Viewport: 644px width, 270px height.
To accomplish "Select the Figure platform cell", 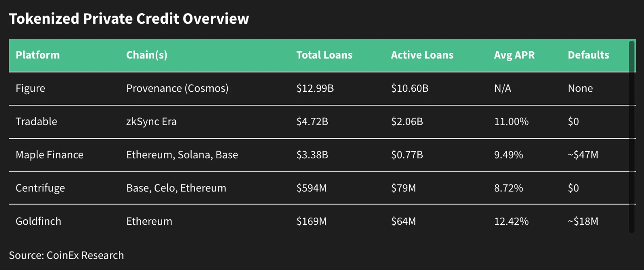I will pyautogui.click(x=30, y=89).
